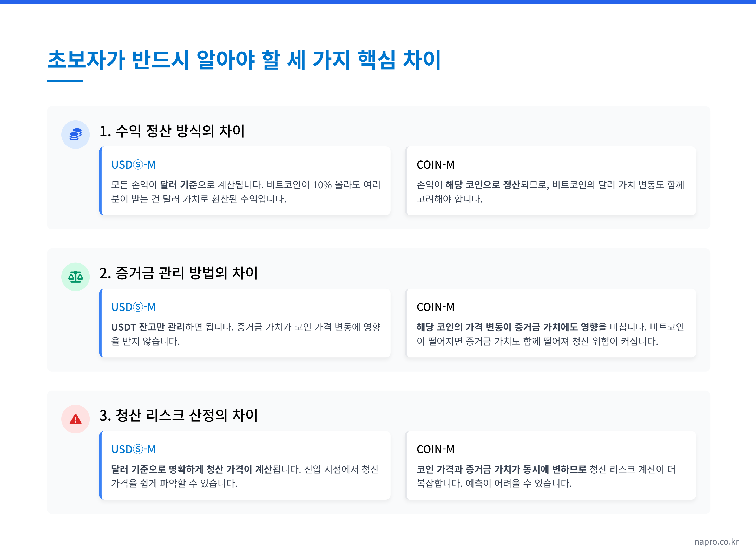Click the text 을 받지 않습니다.

point(145,341)
